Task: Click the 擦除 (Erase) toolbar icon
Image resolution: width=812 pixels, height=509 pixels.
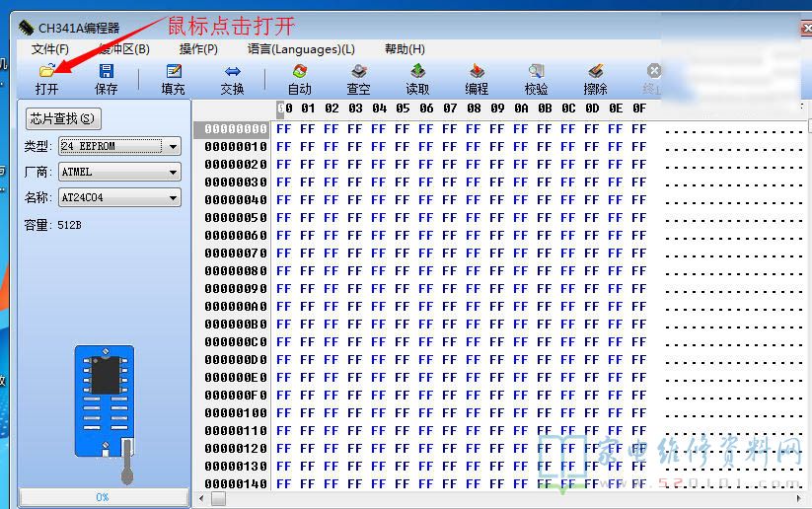Action: click(595, 72)
